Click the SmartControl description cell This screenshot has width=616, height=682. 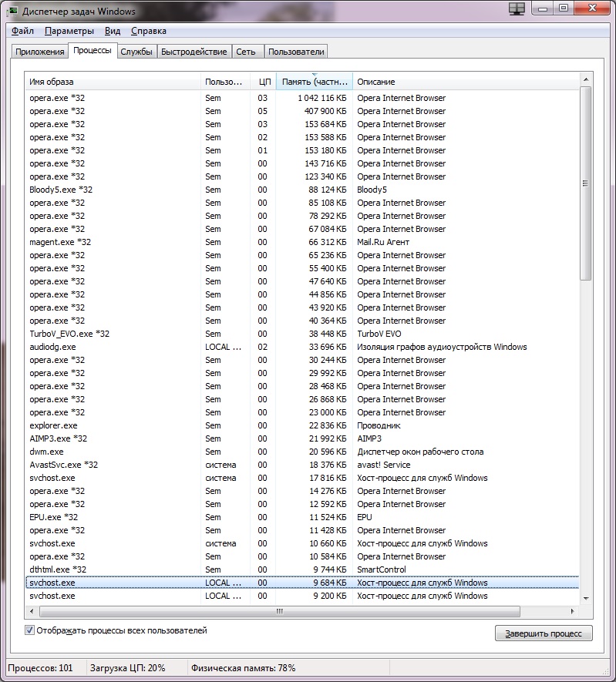point(381,569)
